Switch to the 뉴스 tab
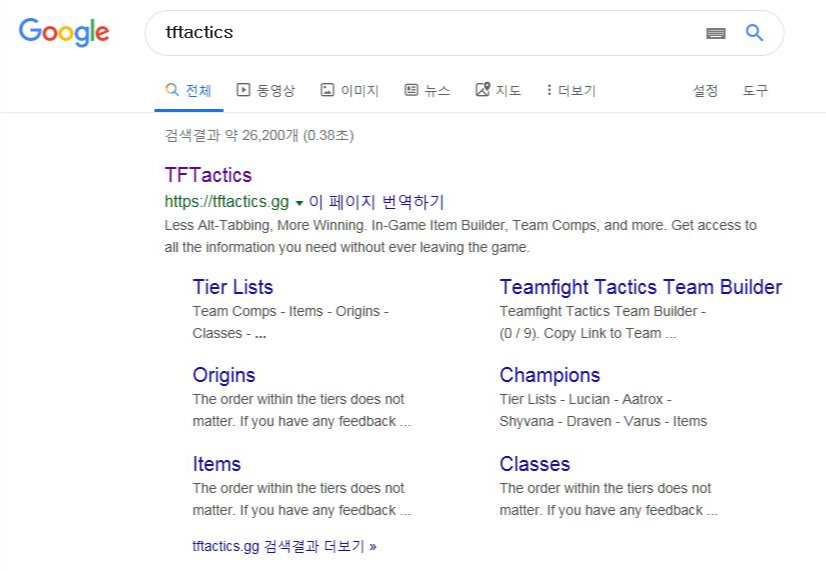826x571 pixels. click(427, 91)
